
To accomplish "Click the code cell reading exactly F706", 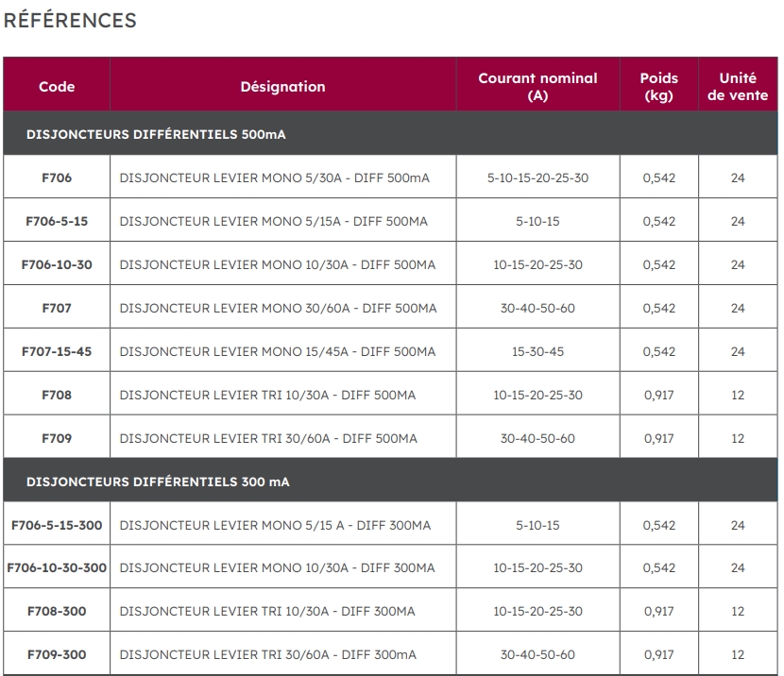I will coord(57,177).
